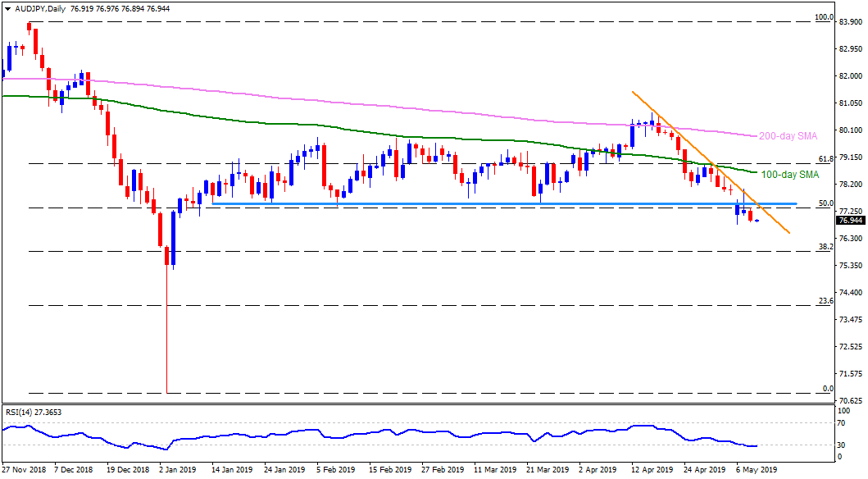Select the 200-day SMA label
The height and width of the screenshot is (479, 868).
786,135
